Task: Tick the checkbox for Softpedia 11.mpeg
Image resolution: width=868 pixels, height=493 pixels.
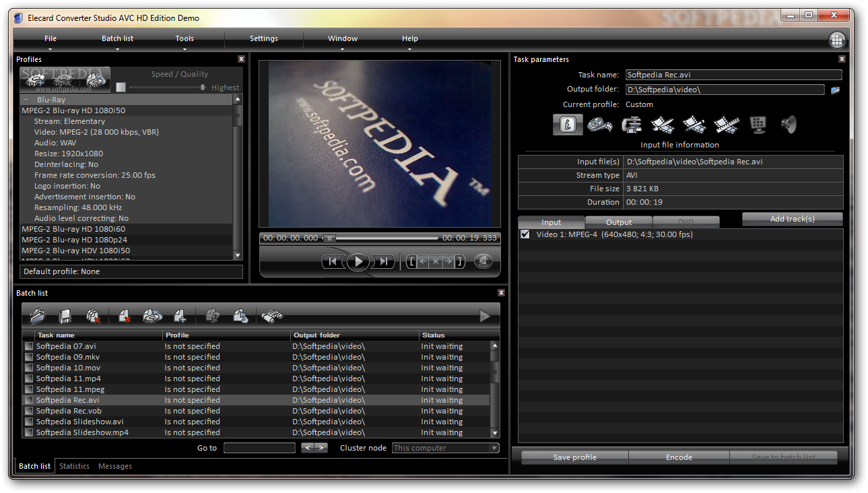Action: tap(29, 389)
